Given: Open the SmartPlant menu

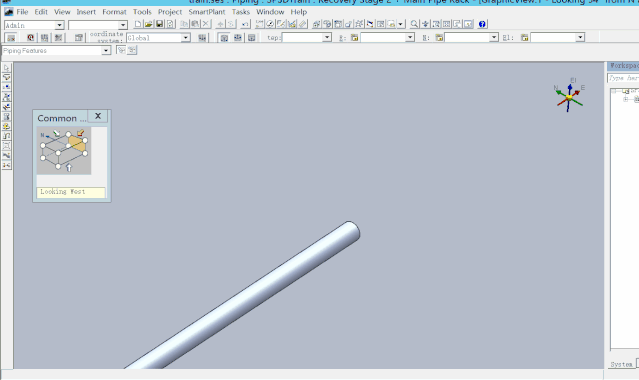Looking at the screenshot, I should pyautogui.click(x=207, y=12).
